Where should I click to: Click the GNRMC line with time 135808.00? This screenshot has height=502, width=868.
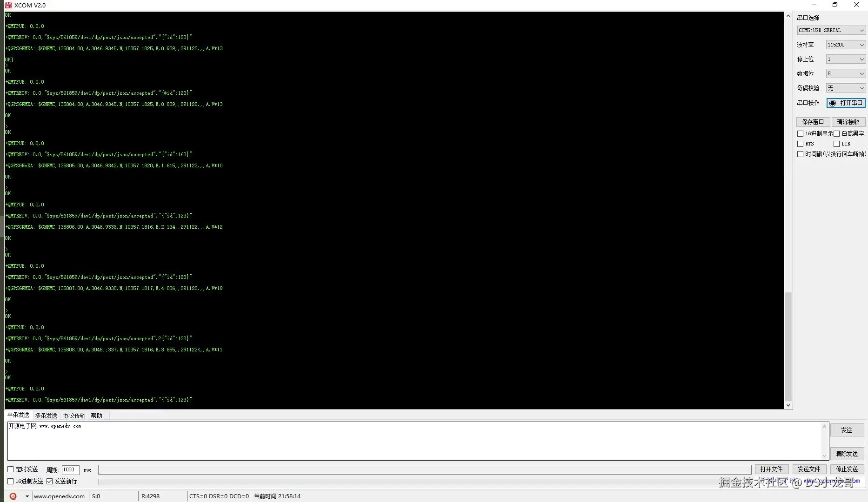[x=114, y=350]
